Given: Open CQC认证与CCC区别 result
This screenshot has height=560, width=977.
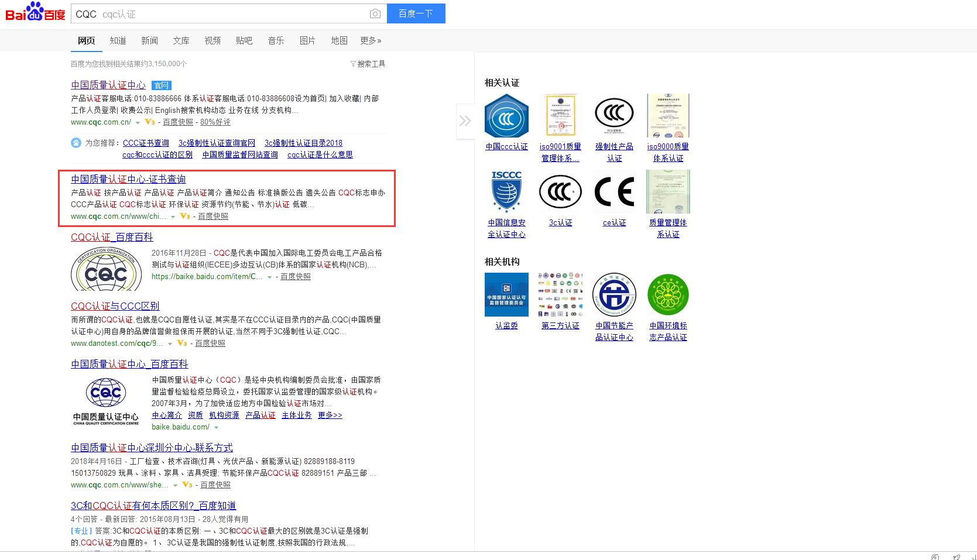Looking at the screenshot, I should click(115, 306).
